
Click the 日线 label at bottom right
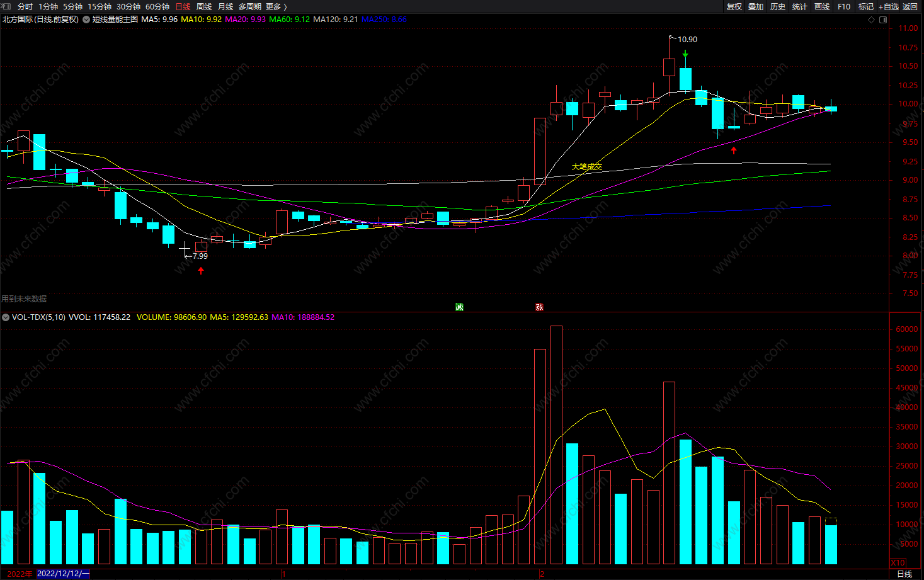(904, 574)
